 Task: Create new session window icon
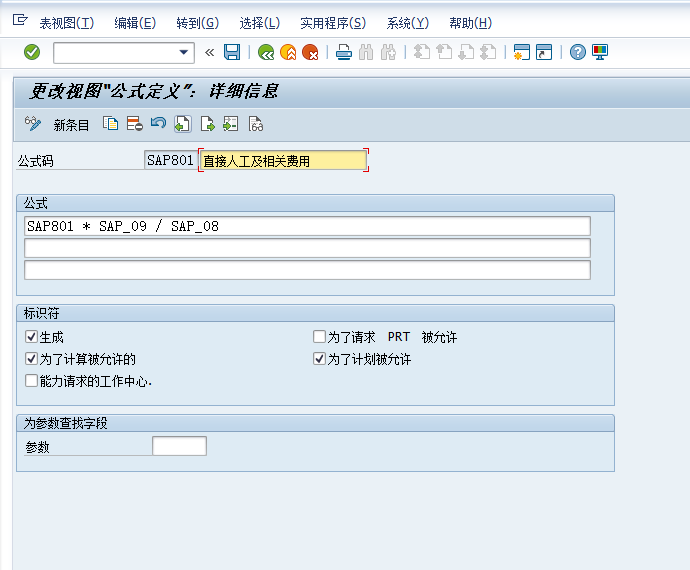pyautogui.click(x=521, y=52)
